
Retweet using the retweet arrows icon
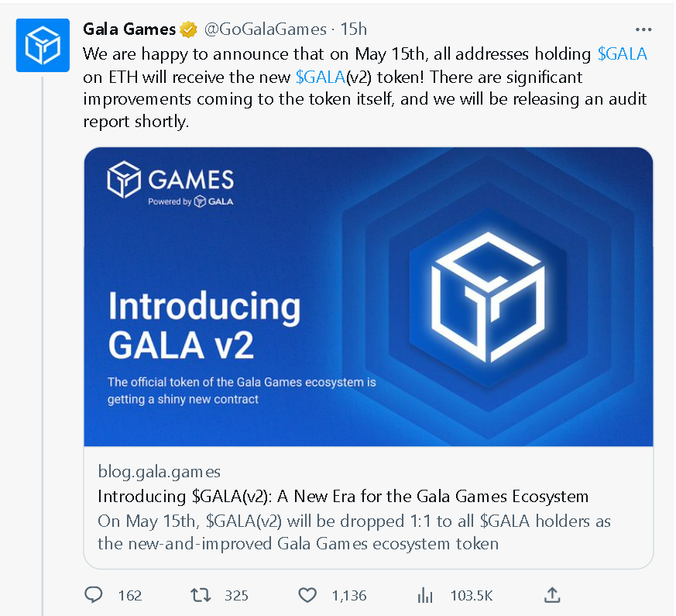pos(201,595)
